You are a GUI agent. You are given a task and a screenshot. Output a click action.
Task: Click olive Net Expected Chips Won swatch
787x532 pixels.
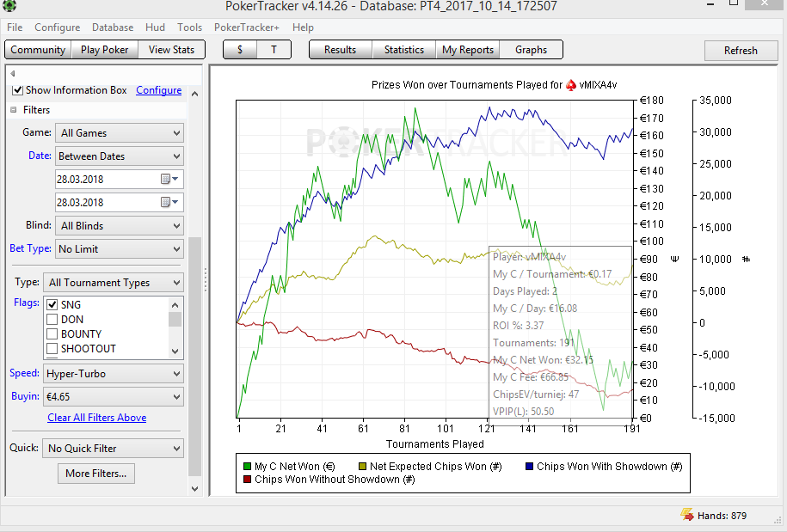point(362,467)
